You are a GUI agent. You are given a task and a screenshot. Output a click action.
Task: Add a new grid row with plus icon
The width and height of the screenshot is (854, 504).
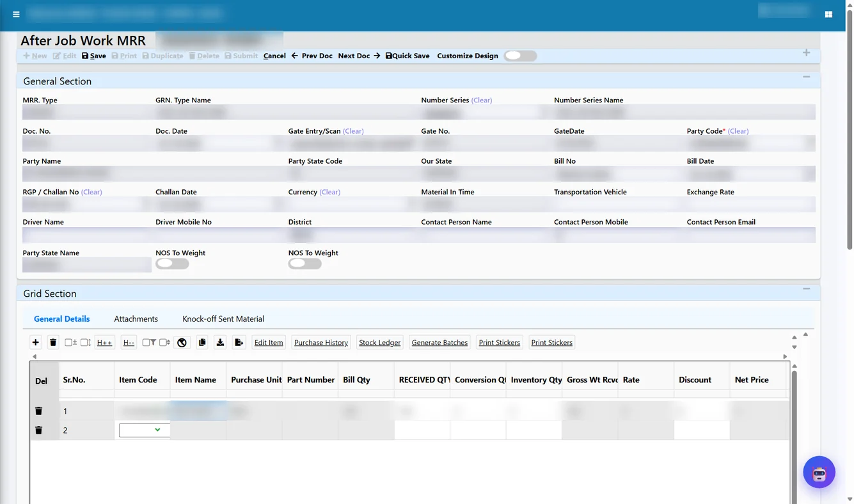coord(36,342)
